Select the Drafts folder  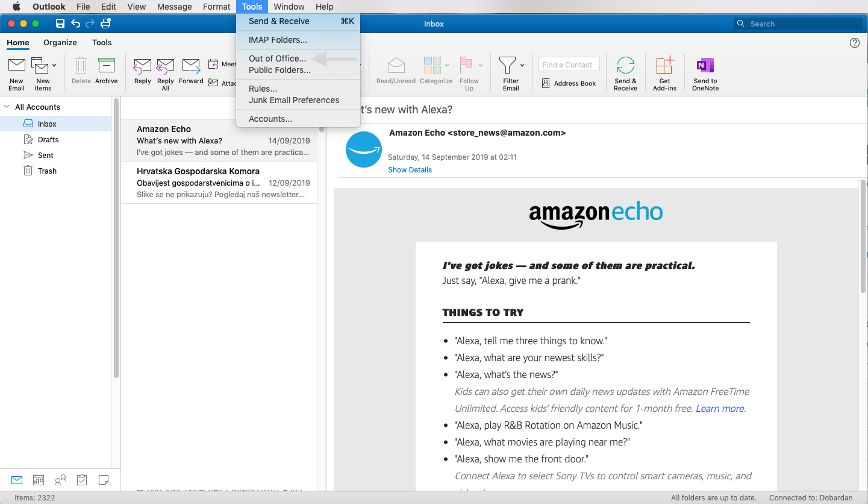point(48,139)
